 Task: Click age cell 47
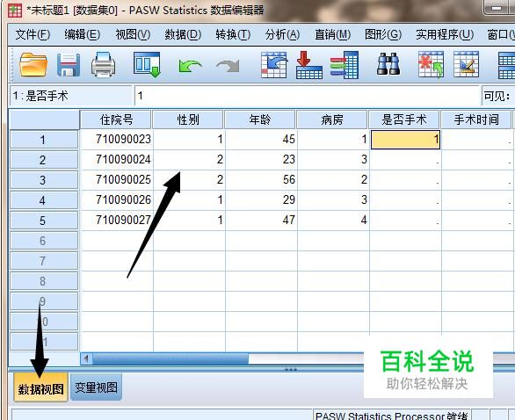pyautogui.click(x=261, y=220)
